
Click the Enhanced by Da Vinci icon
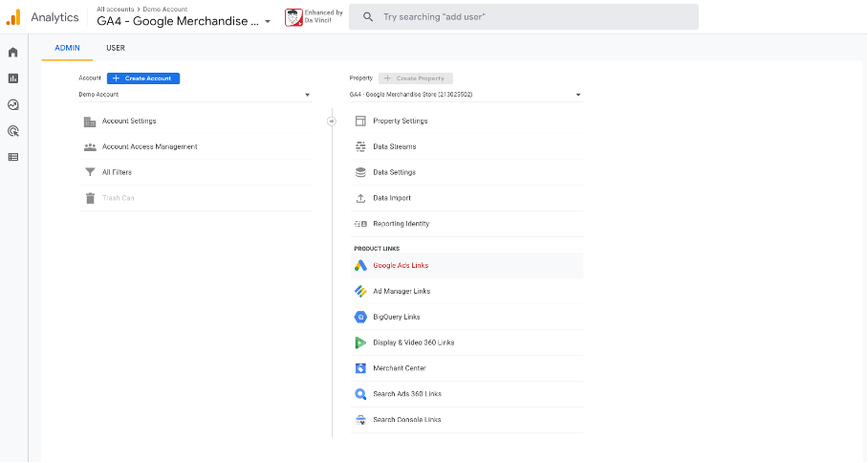(293, 17)
